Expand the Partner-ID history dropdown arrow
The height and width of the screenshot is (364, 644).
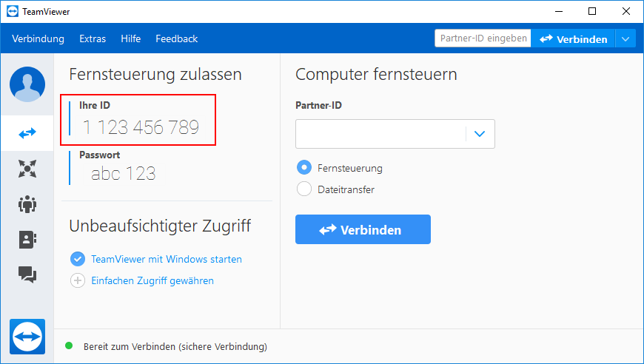[x=480, y=134]
